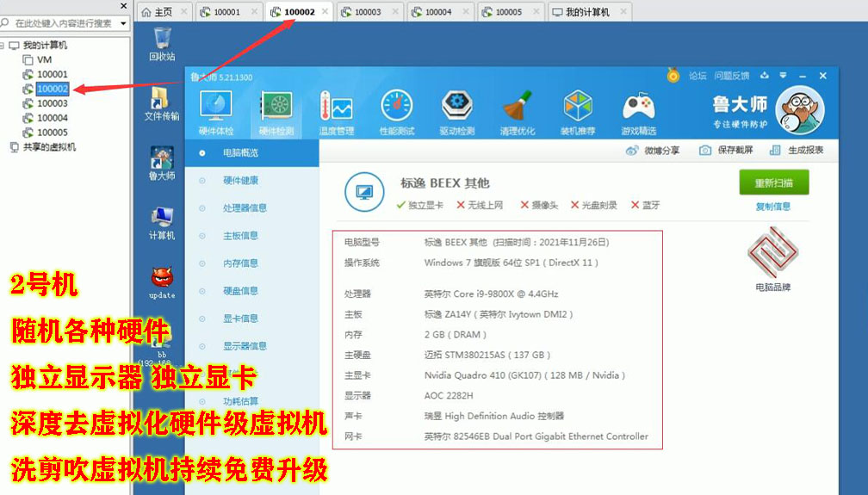
Task: Select the 硬件检测 hardware detection icon
Action: click(276, 113)
